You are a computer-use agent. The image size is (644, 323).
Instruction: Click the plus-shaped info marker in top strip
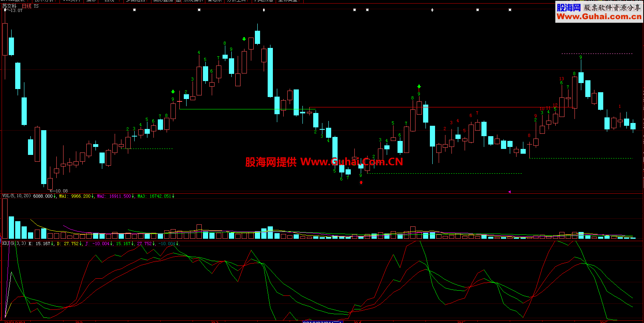pyautogui.click(x=432, y=10)
